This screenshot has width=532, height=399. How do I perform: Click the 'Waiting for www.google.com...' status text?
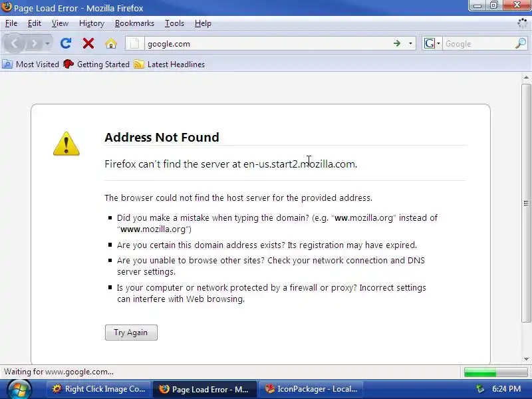tap(59, 372)
